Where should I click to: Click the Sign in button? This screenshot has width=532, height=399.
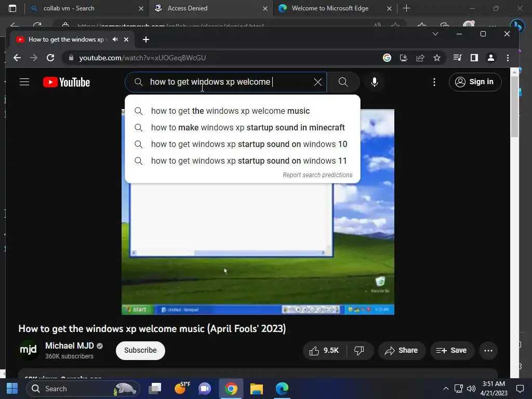[475, 82]
